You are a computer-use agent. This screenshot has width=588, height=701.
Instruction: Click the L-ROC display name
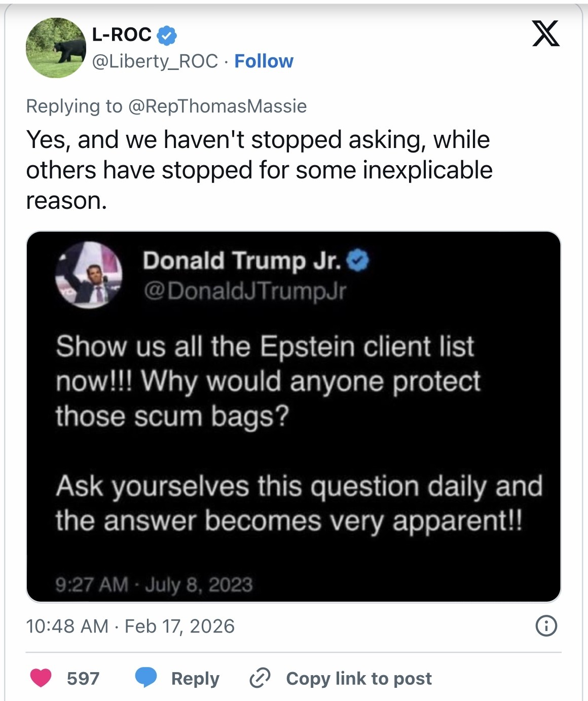122,34
